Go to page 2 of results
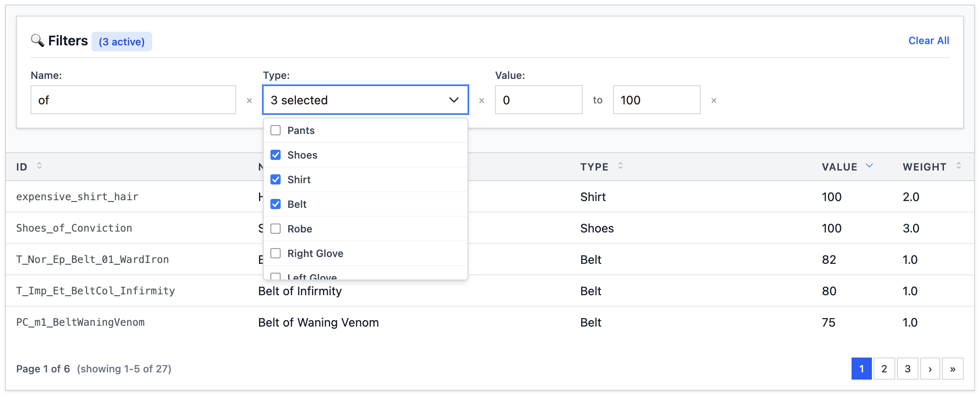Image resolution: width=980 pixels, height=397 pixels. (884, 369)
